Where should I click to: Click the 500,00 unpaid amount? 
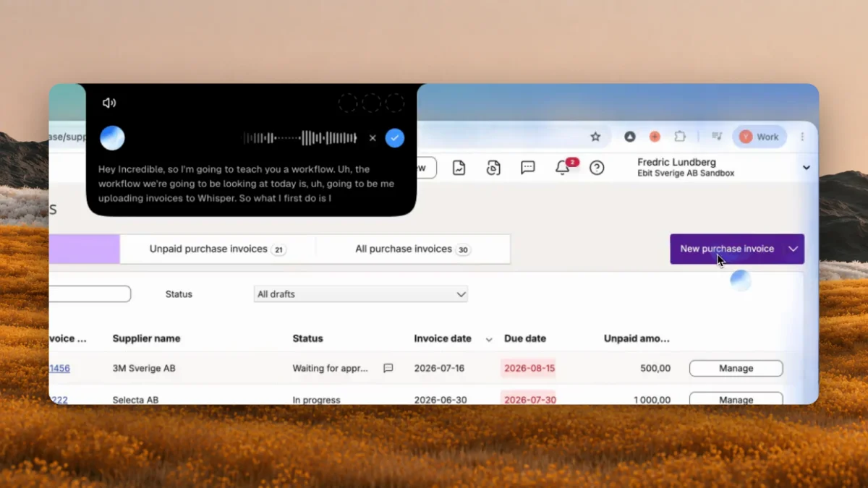(655, 368)
